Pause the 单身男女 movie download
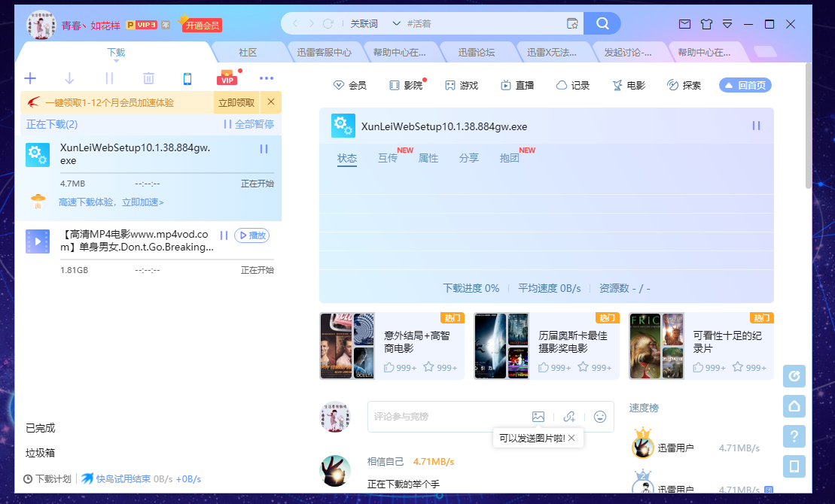This screenshot has height=504, width=835. click(x=223, y=235)
